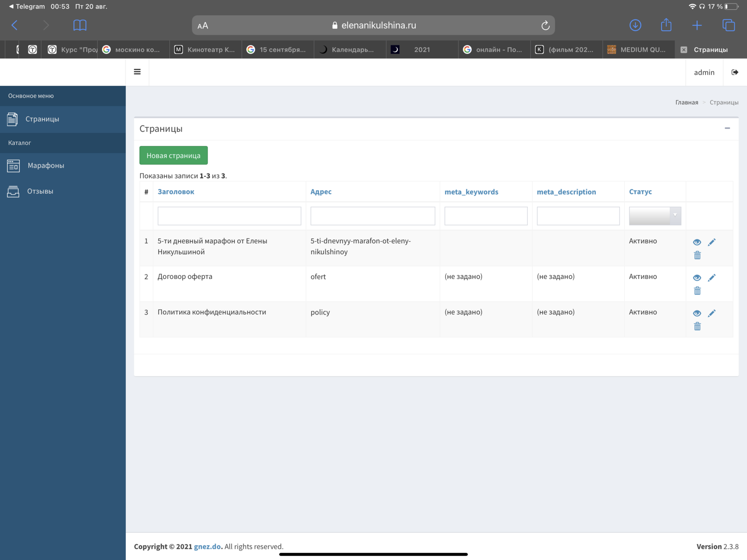The width and height of the screenshot is (747, 560).
Task: Switch to the Кинотеатр К... tab
Action: coord(206,49)
